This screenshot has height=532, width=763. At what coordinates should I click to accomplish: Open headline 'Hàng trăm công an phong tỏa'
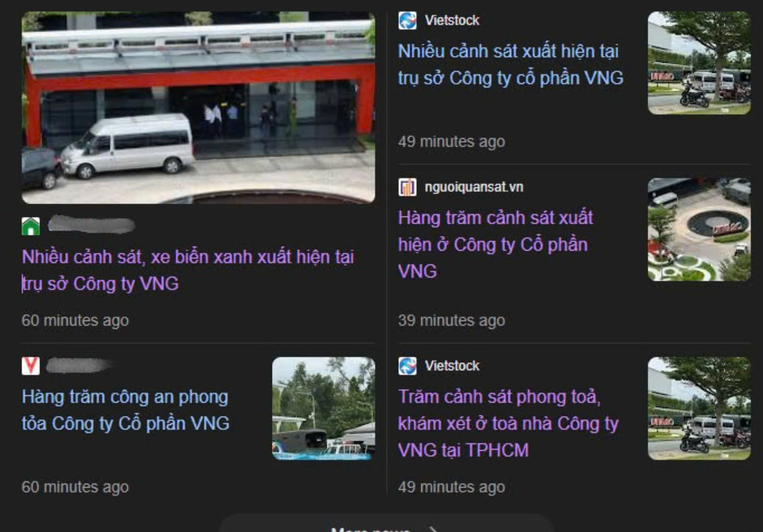pyautogui.click(x=125, y=410)
